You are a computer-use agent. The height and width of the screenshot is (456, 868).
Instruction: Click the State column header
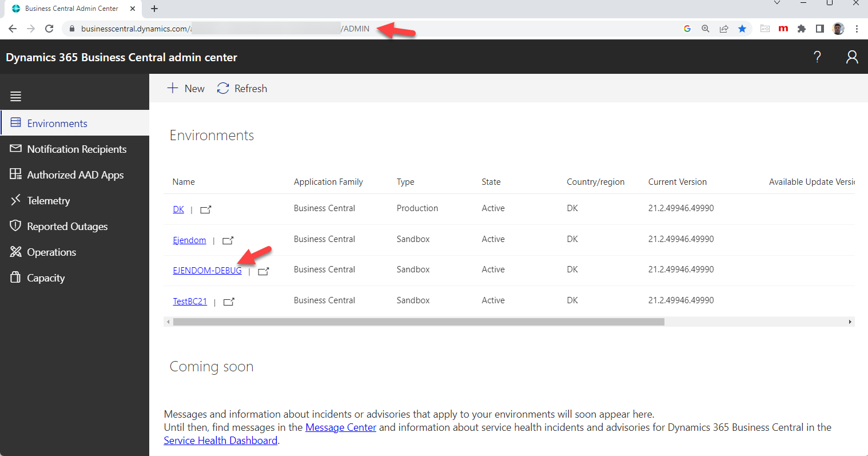[491, 182]
